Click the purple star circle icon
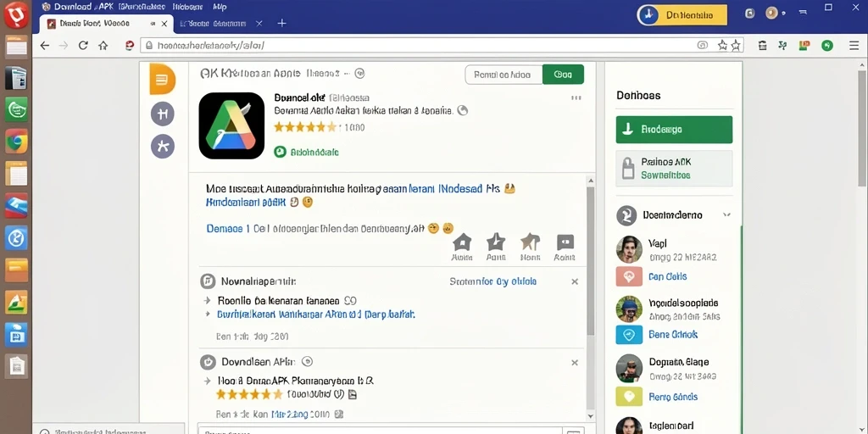Viewport: 868px width, 434px height. point(163,146)
